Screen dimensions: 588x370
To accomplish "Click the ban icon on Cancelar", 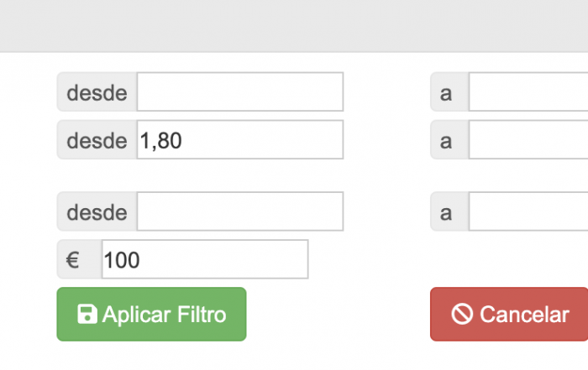I will [x=462, y=314].
